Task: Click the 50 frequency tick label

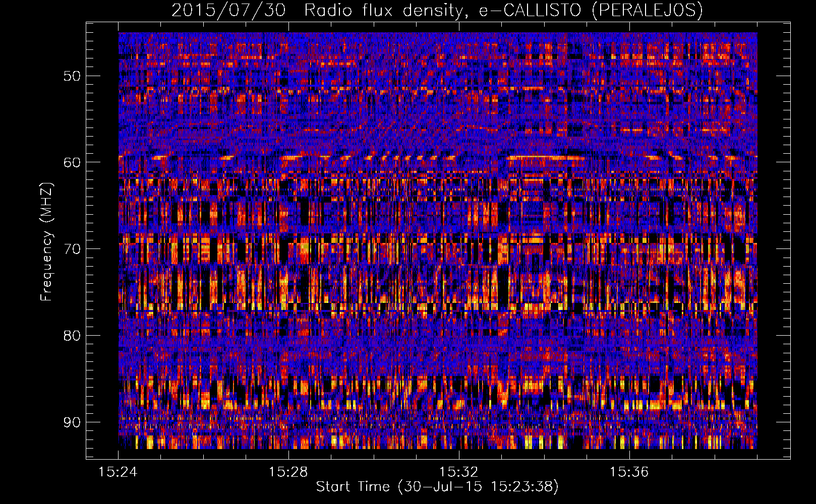Action: (x=72, y=76)
